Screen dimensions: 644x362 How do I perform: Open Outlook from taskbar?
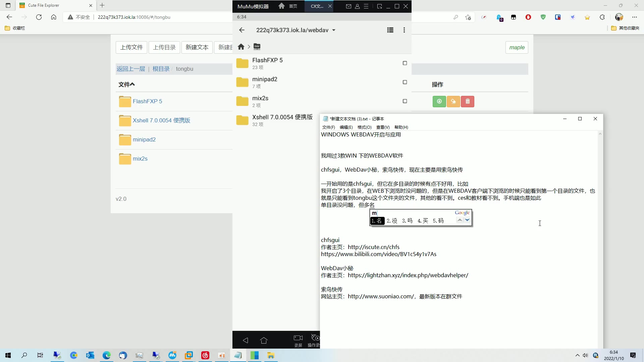(90, 355)
